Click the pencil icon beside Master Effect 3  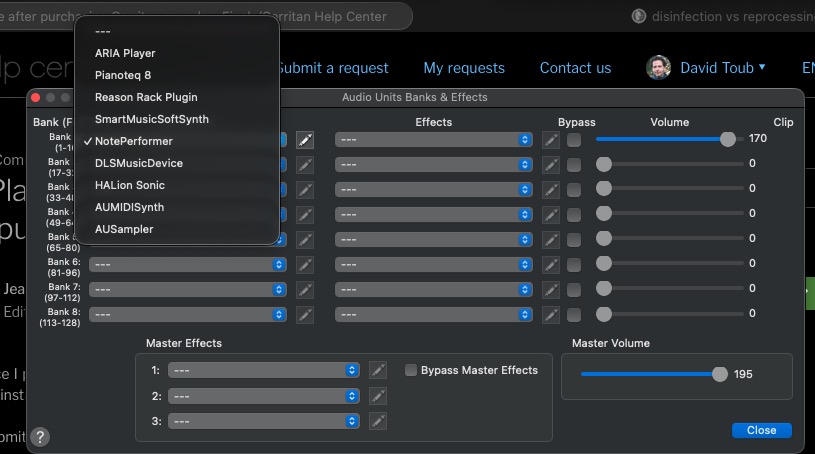coord(377,420)
